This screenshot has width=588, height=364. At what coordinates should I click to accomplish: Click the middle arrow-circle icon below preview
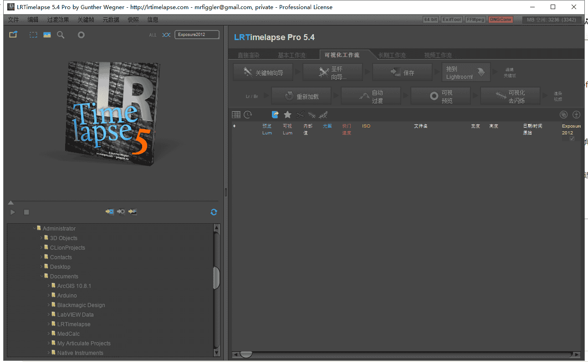pos(121,212)
